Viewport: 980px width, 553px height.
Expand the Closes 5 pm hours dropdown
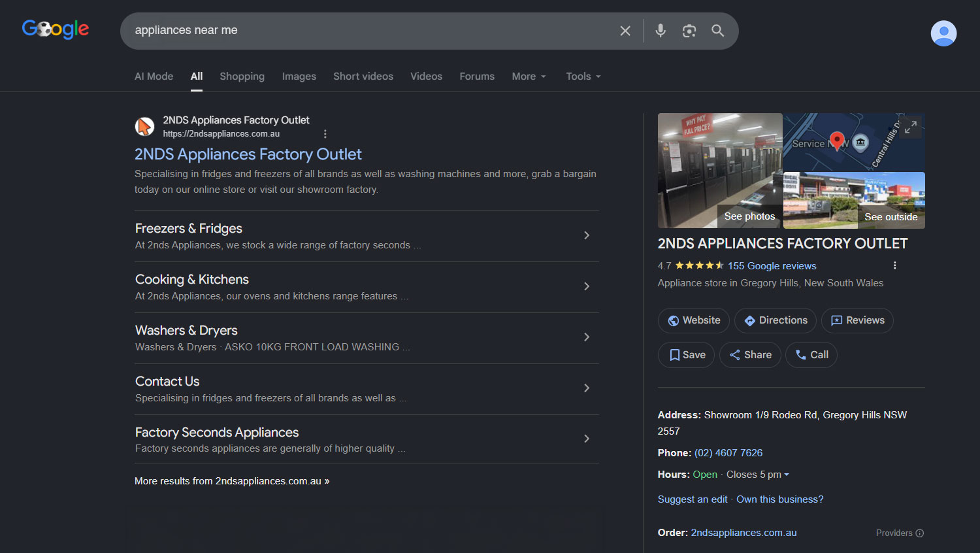(x=758, y=475)
